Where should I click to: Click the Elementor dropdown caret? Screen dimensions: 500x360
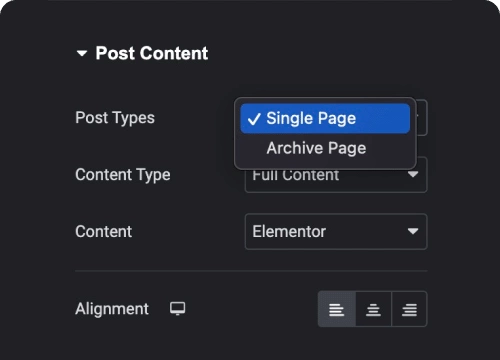pos(413,231)
